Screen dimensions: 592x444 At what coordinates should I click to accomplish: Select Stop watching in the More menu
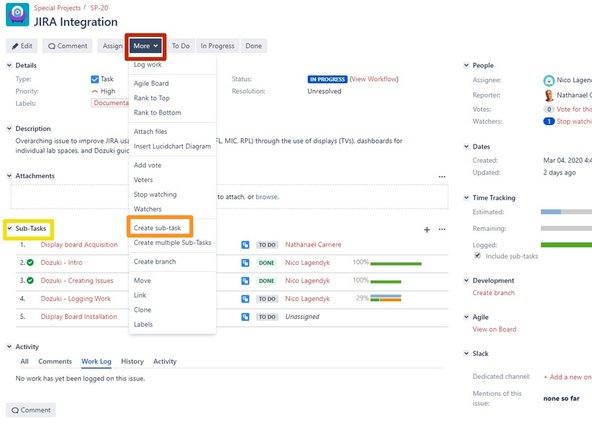(x=155, y=195)
